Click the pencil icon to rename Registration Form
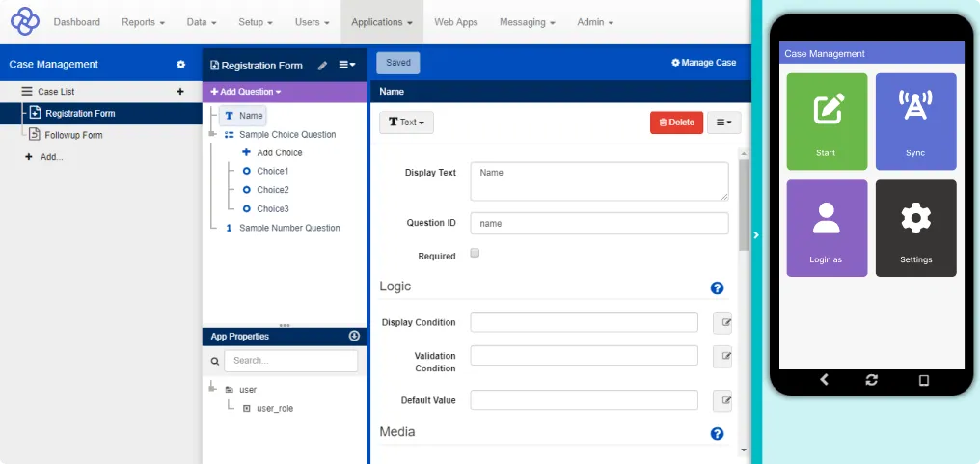 [x=322, y=66]
